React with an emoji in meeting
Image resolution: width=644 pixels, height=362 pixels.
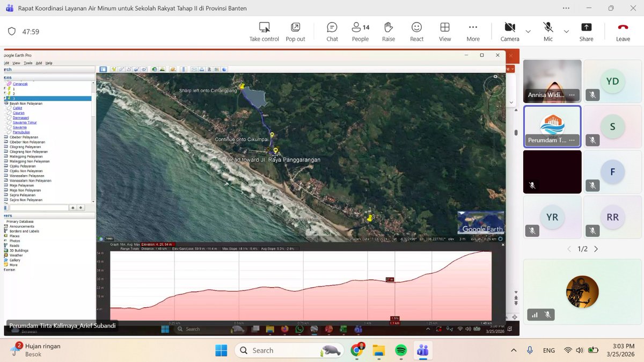416,32
